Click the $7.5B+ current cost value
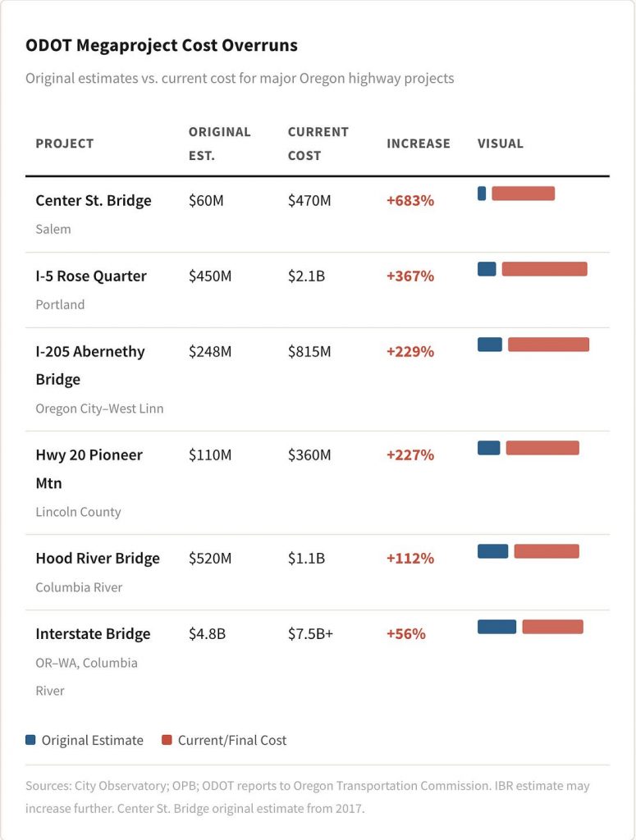 (x=310, y=634)
